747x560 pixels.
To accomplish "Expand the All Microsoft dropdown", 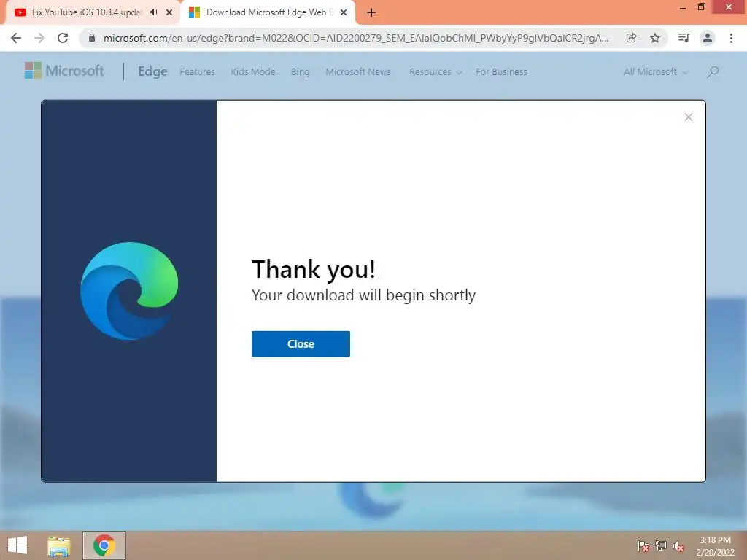I will pyautogui.click(x=656, y=72).
